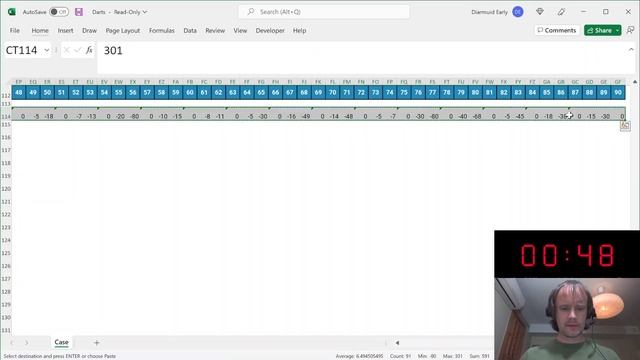The height and width of the screenshot is (360, 640).
Task: Click the previous sheet arrow
Action: click(x=12, y=343)
